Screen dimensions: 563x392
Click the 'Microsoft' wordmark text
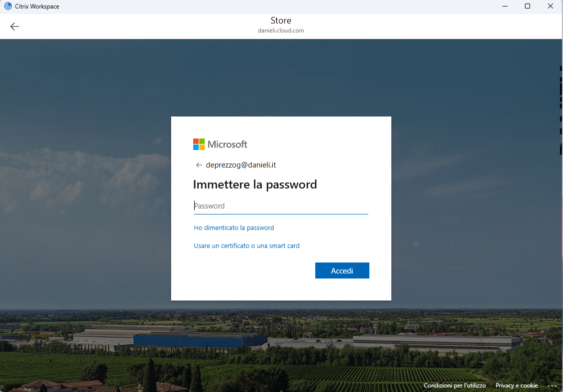(x=227, y=144)
